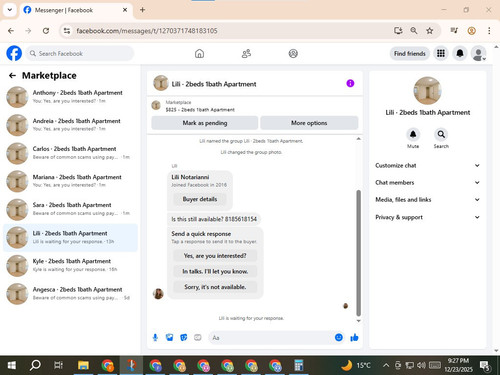
Task: Open the emoji picker in message box
Action: pyautogui.click(x=339, y=337)
